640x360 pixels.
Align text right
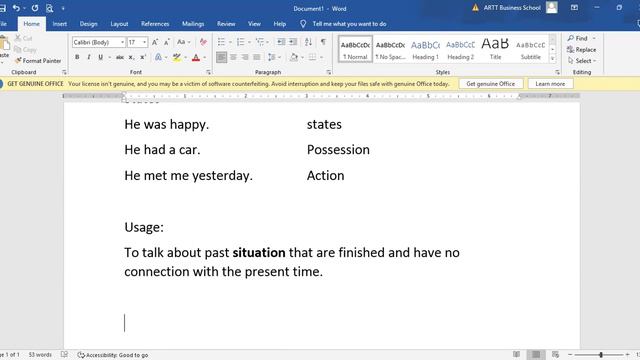click(x=245, y=57)
